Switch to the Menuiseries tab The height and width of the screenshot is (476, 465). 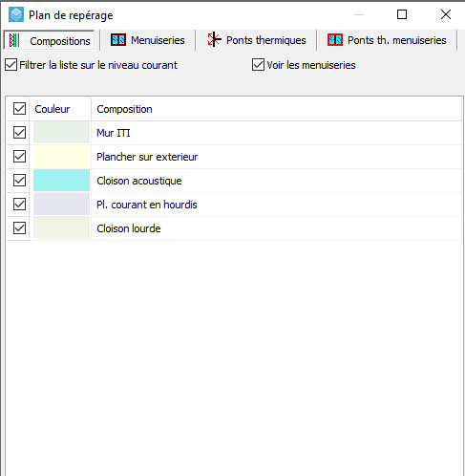pyautogui.click(x=148, y=40)
